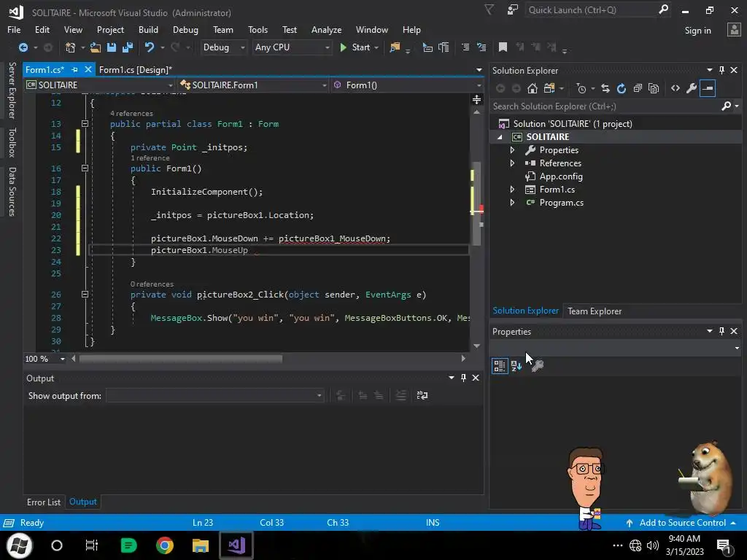The image size is (747, 560).
Task: Close the Form1.cs editor tab
Action: point(88,69)
